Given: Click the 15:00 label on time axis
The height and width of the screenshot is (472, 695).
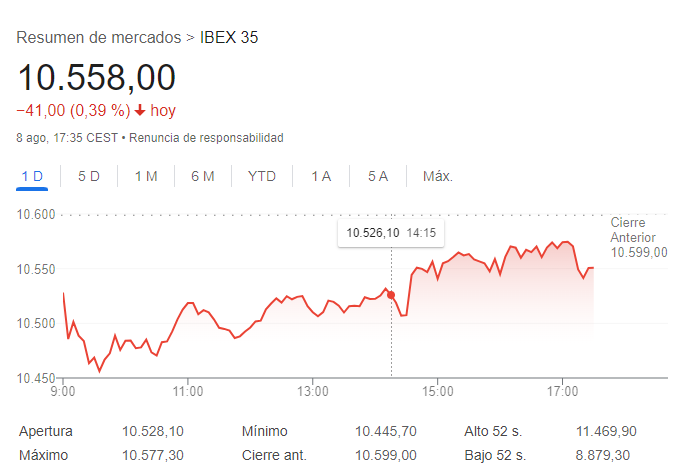Looking at the screenshot, I should point(438,391).
